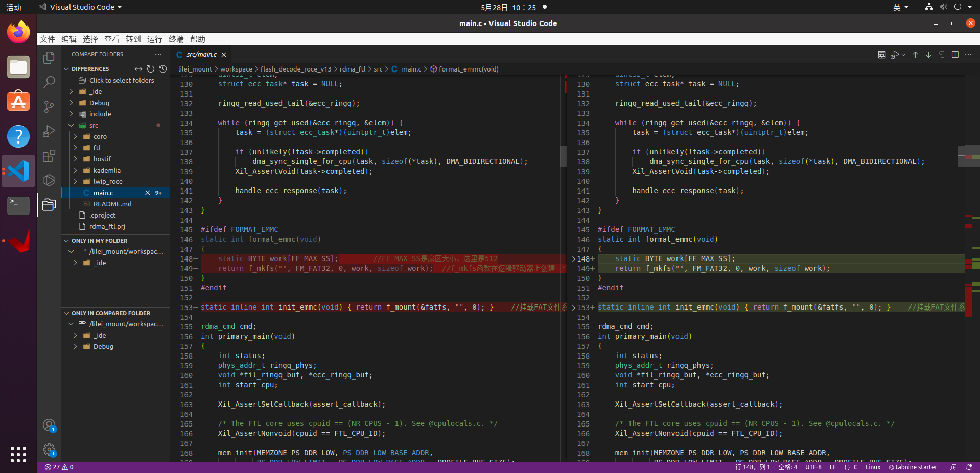The width and height of the screenshot is (980, 473).
Task: Show applications grid in the dock
Action: coord(18,454)
